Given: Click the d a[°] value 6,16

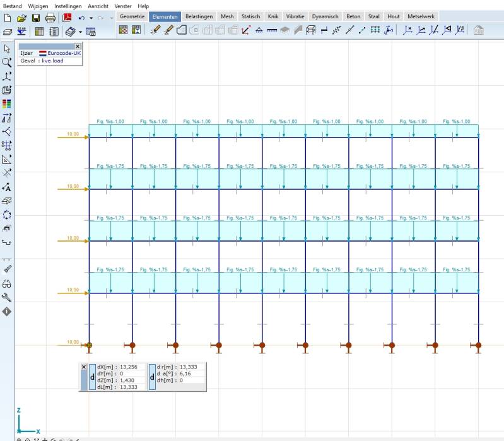Looking at the screenshot, I should (185, 373).
